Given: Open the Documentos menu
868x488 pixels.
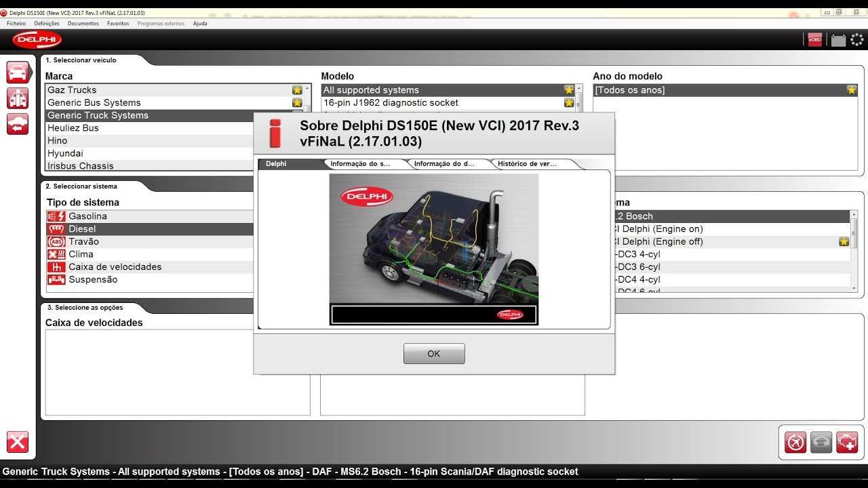Looking at the screenshot, I should pyautogui.click(x=83, y=23).
